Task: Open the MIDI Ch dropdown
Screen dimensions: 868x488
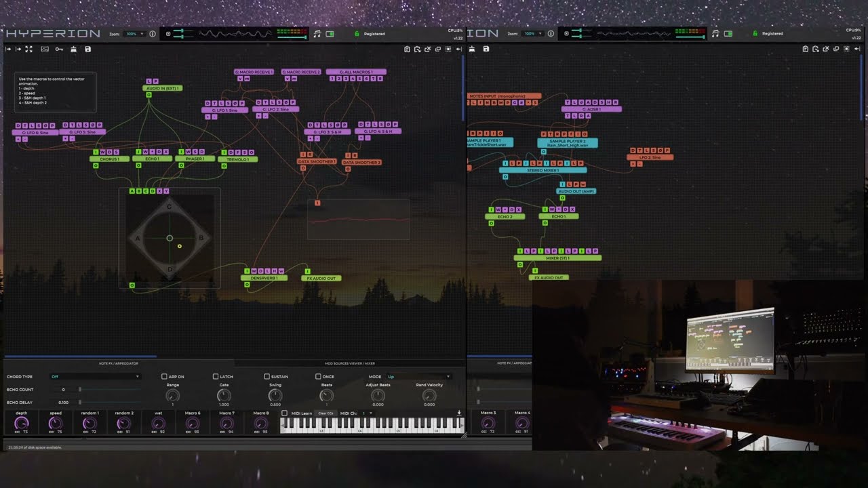Action: point(367,413)
